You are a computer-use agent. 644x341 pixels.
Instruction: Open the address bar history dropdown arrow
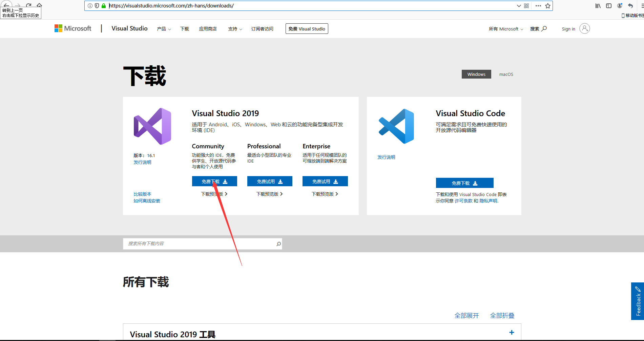(519, 6)
